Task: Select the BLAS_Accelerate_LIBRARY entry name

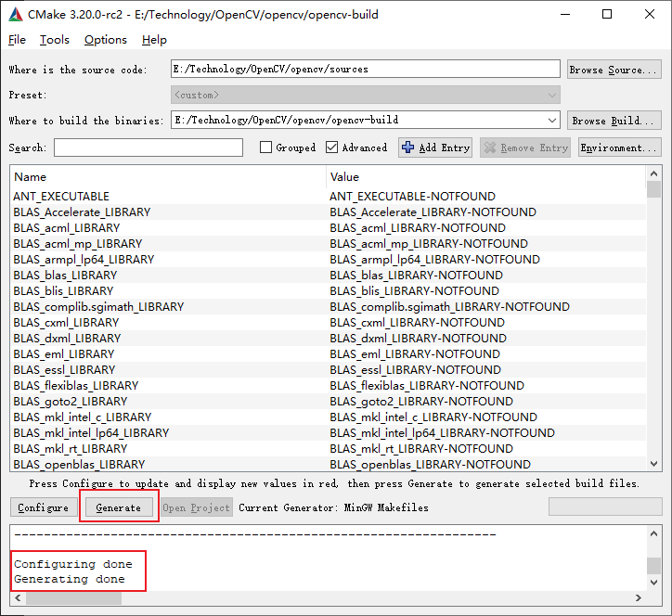Action: (82, 212)
